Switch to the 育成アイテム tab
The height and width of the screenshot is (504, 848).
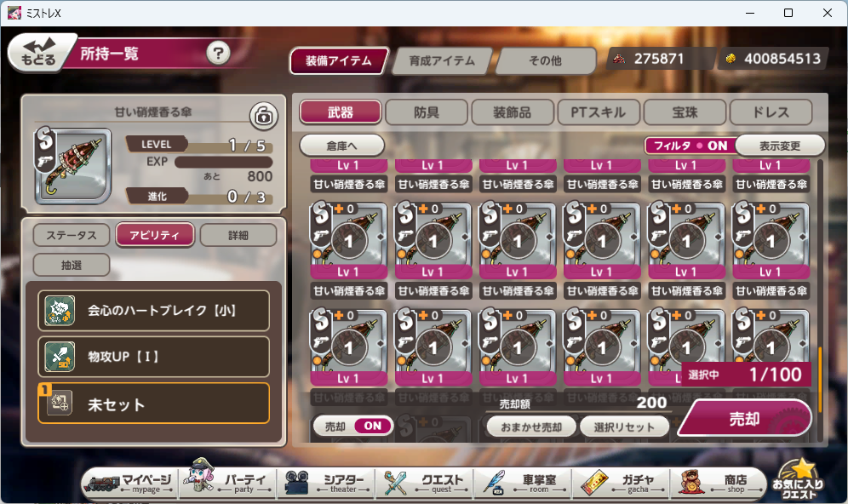pyautogui.click(x=441, y=60)
